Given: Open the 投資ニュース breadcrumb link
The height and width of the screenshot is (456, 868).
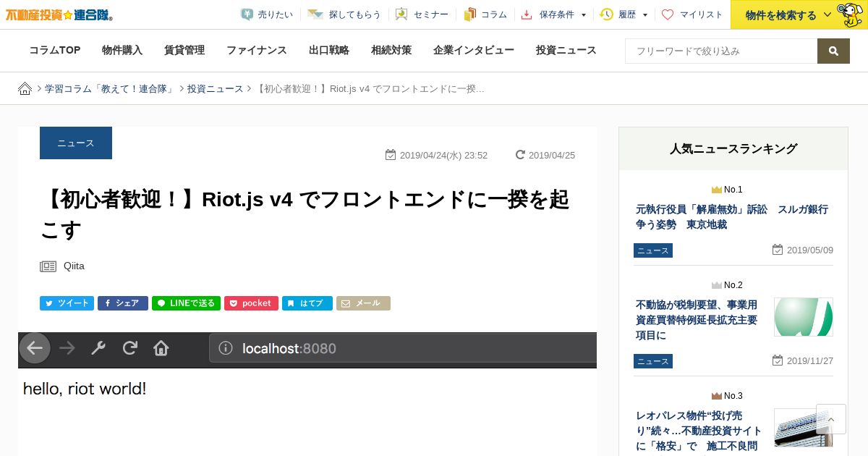Looking at the screenshot, I should point(216,88).
